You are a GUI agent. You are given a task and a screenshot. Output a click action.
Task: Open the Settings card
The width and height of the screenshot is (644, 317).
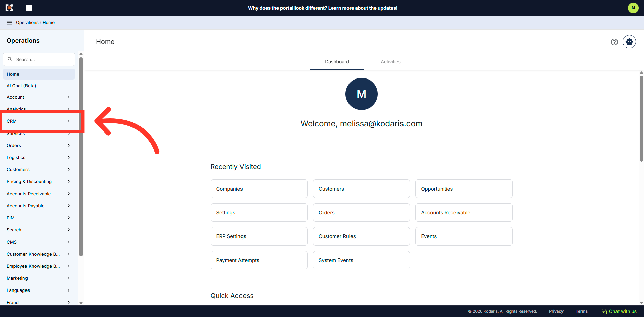[259, 213]
